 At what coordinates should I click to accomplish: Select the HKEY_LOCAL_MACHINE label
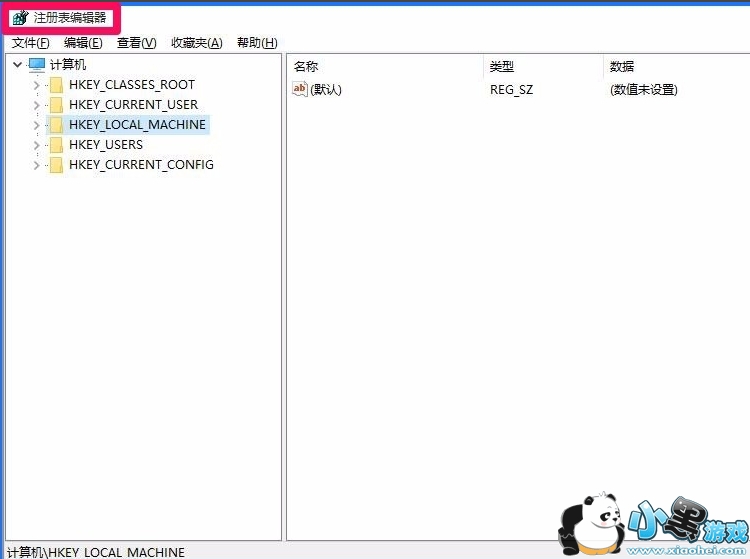[137, 125]
